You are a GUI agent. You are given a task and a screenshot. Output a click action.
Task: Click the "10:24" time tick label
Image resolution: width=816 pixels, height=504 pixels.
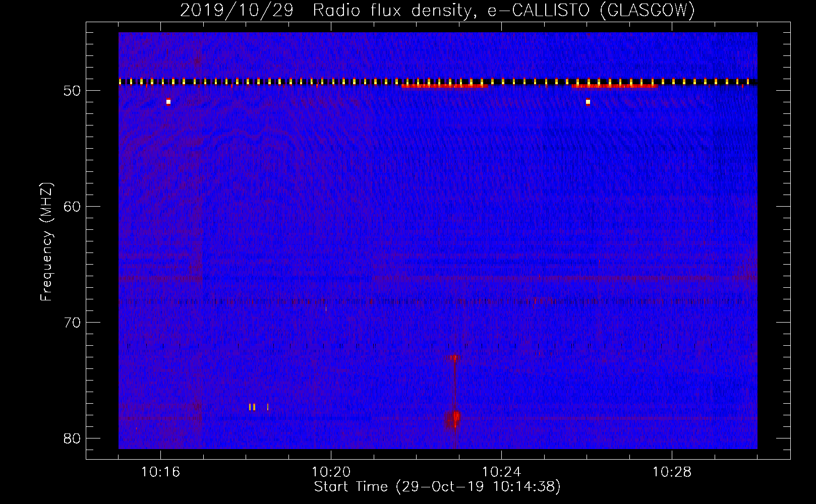pos(501,472)
